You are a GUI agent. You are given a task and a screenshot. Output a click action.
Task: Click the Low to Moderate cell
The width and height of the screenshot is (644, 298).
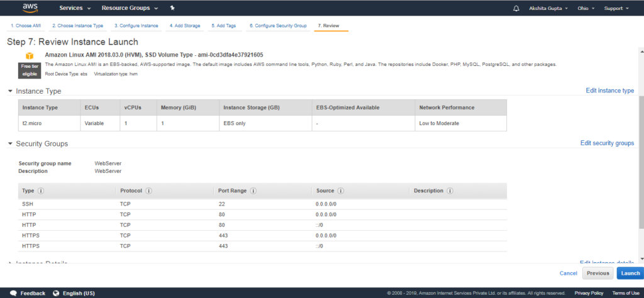click(461, 123)
